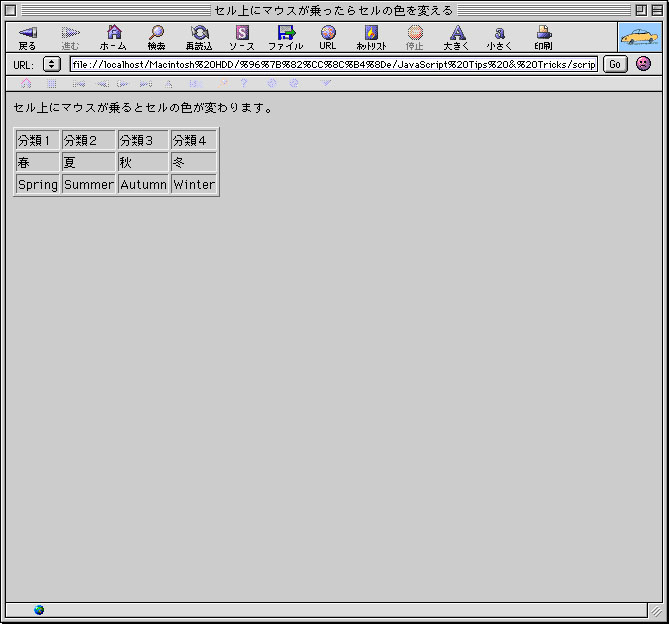Click the 分類3 table cell
The height and width of the screenshot is (624, 669).
143,140
